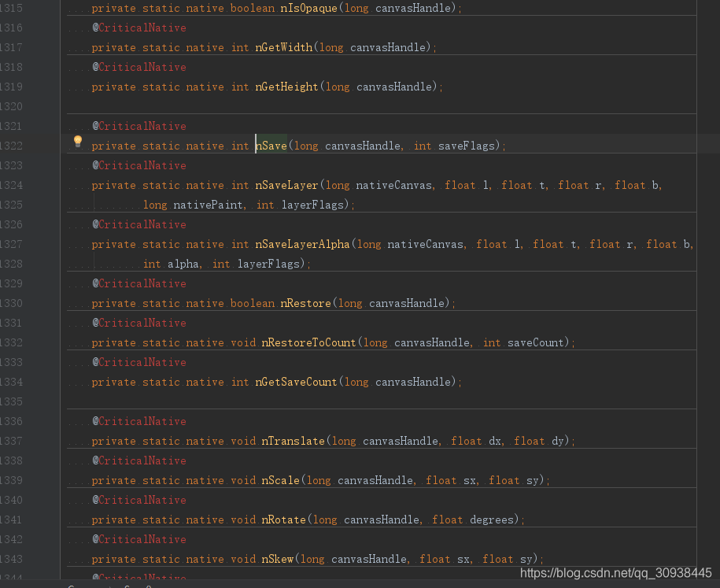Click the boolean keyword on line 1315
Screen dimensions: 720x588
tap(252, 8)
